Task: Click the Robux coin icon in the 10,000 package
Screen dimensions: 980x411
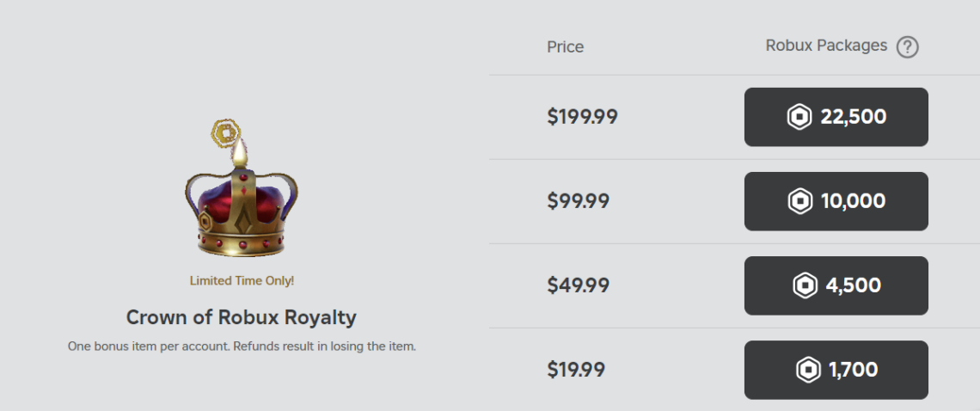Action: 800,201
